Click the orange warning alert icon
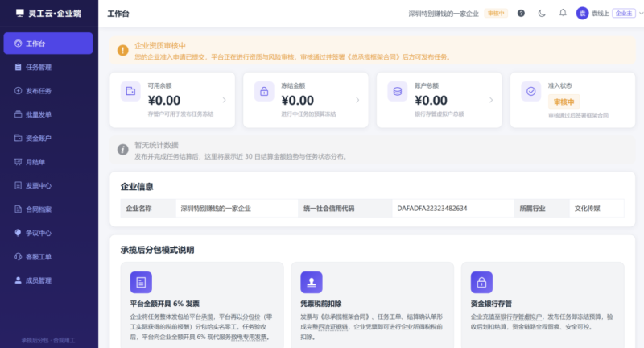Screen dimensions: 644x348 (x=122, y=50)
